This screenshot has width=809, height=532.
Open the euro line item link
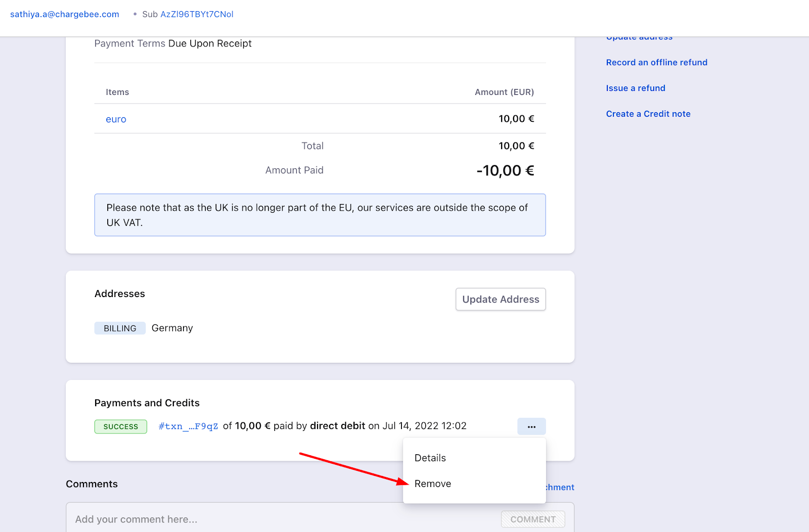point(116,119)
